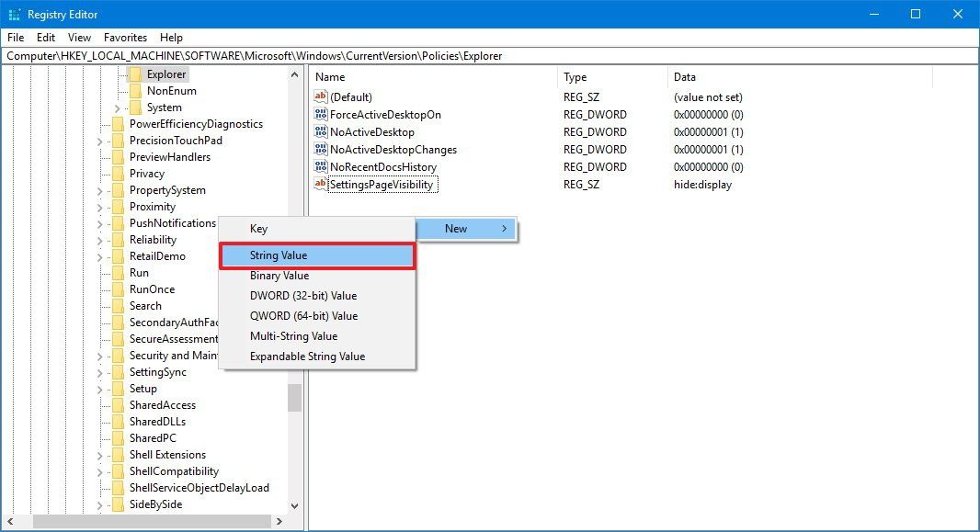Choose Key from the New submenu
This screenshot has width=980, height=532.
(317, 229)
